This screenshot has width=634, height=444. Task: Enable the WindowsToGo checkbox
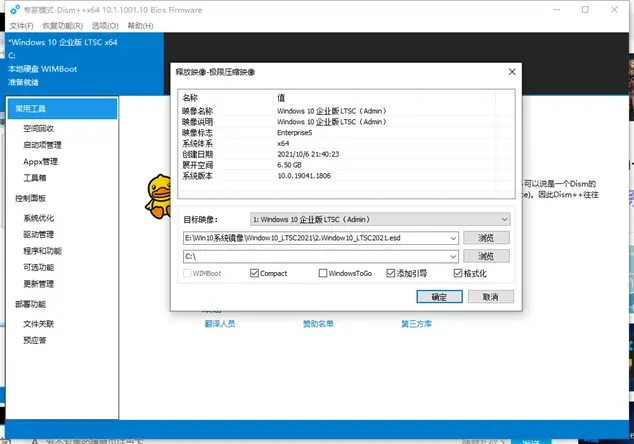coord(323,273)
